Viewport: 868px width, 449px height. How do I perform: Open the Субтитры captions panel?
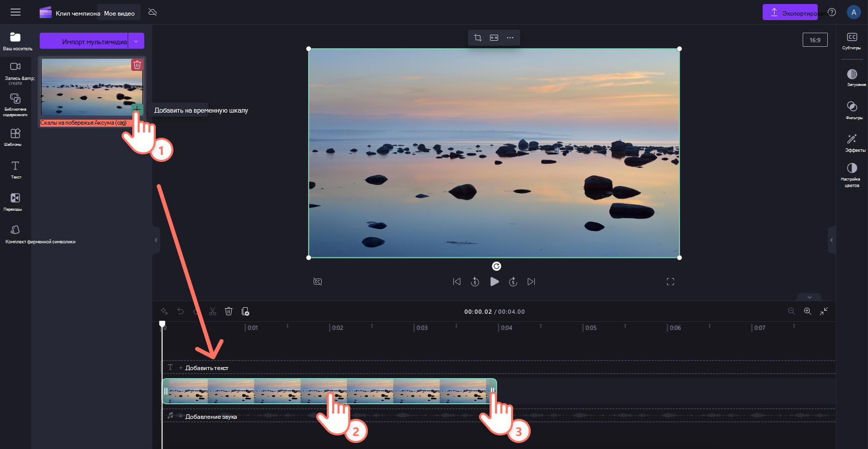tap(852, 41)
